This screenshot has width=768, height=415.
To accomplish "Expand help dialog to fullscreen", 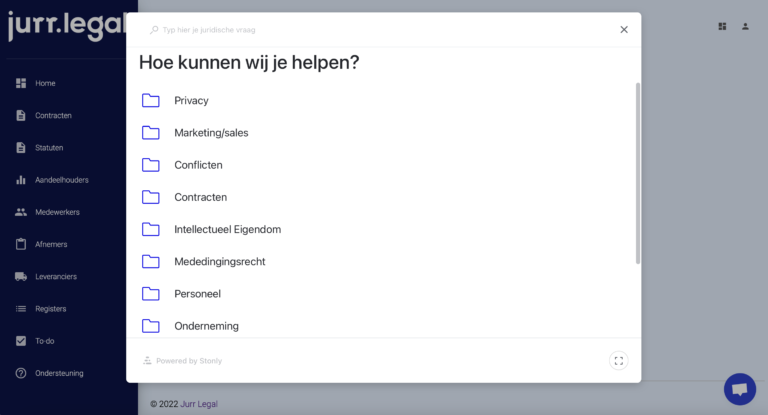I will (x=619, y=361).
